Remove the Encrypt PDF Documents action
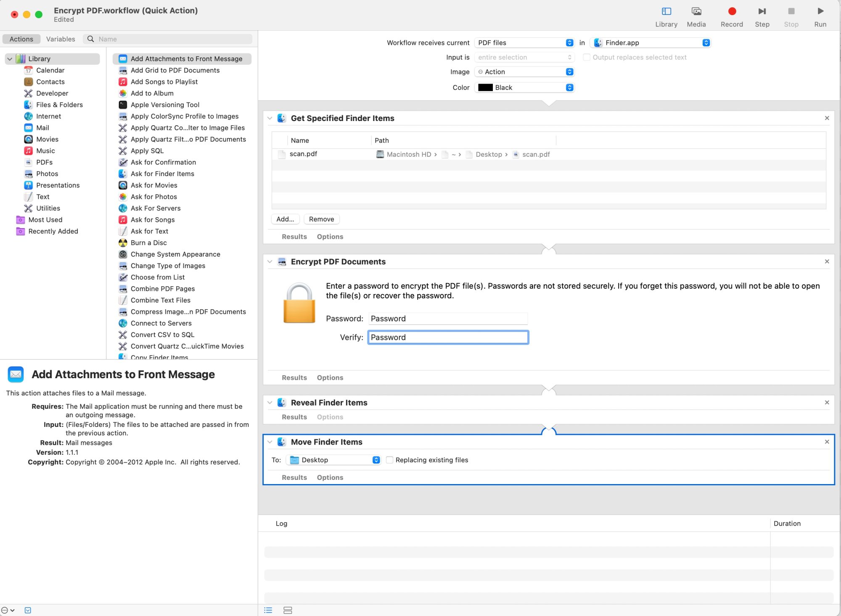841x616 pixels. pos(827,261)
